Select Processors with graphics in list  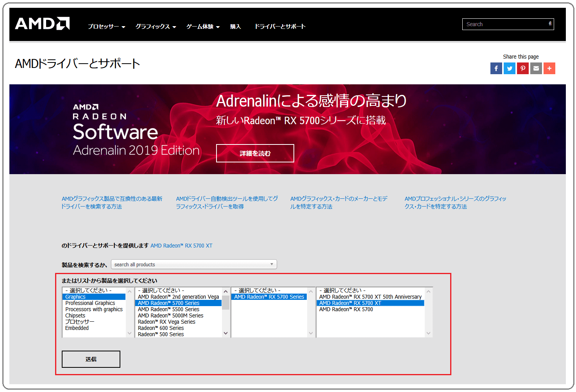94,309
